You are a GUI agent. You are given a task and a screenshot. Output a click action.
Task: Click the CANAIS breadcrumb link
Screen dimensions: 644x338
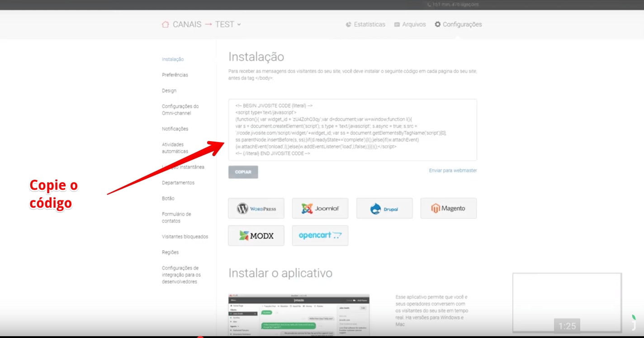click(x=187, y=24)
